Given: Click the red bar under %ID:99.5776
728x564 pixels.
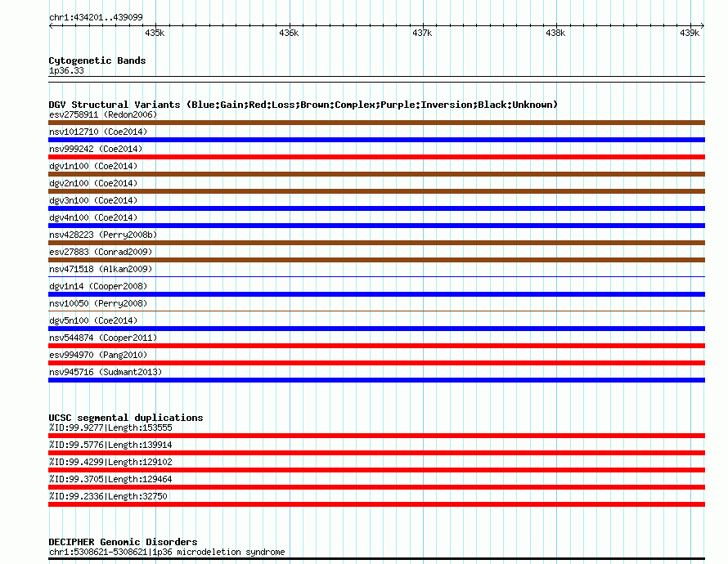Looking at the screenshot, I should [x=376, y=453].
